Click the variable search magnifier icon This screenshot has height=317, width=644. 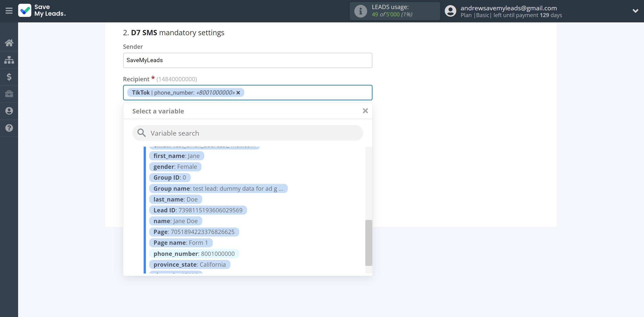coord(141,133)
